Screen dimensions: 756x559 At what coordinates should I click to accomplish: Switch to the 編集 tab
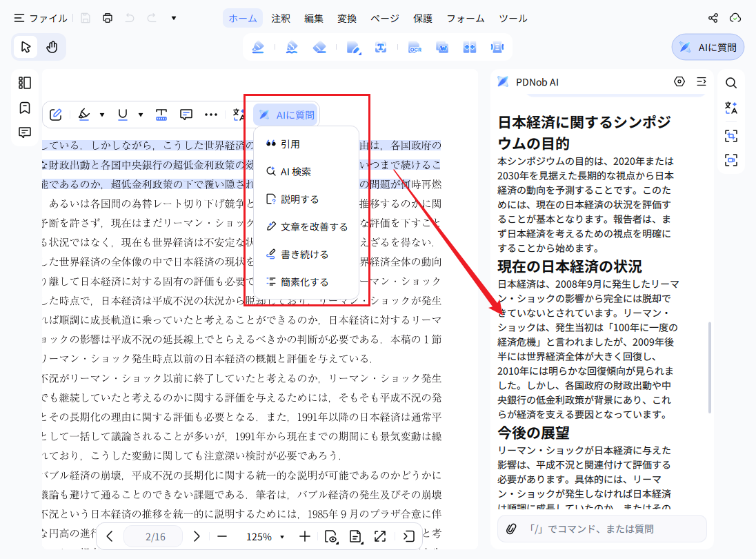tap(313, 19)
